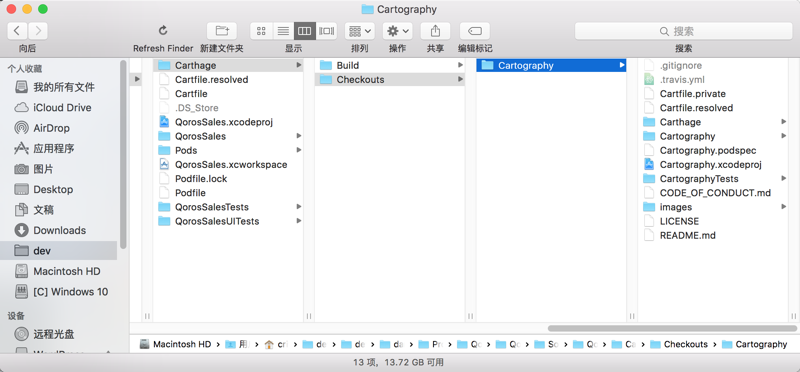800x372 pixels.
Task: Open 文稿 in the sidebar
Action: [x=34, y=210]
